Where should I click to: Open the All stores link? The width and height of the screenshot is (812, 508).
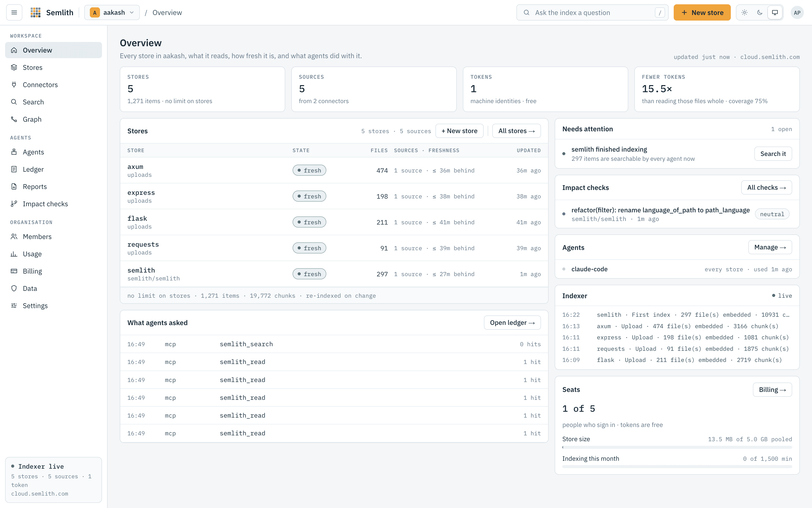click(516, 131)
